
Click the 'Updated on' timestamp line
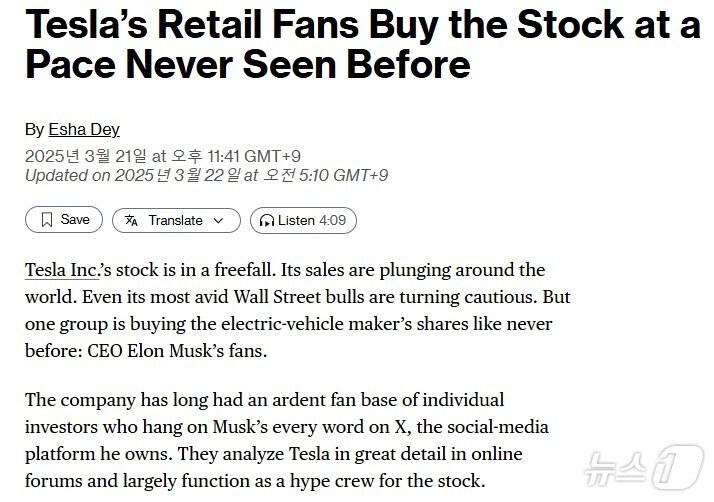206,175
